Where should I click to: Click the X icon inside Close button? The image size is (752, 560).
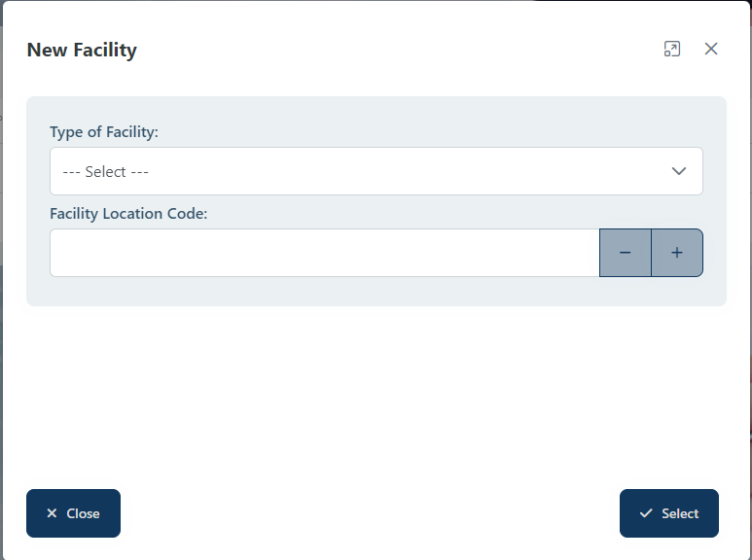pyautogui.click(x=53, y=513)
